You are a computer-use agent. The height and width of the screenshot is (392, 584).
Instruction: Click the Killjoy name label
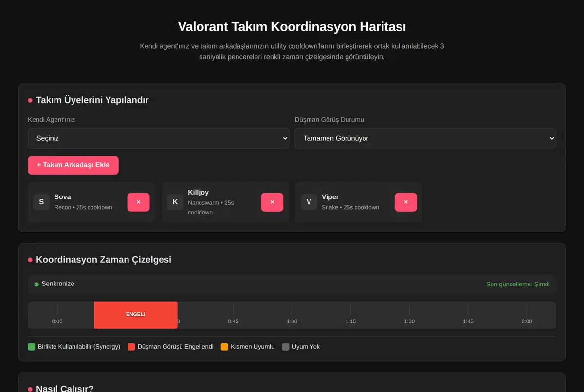[199, 192]
